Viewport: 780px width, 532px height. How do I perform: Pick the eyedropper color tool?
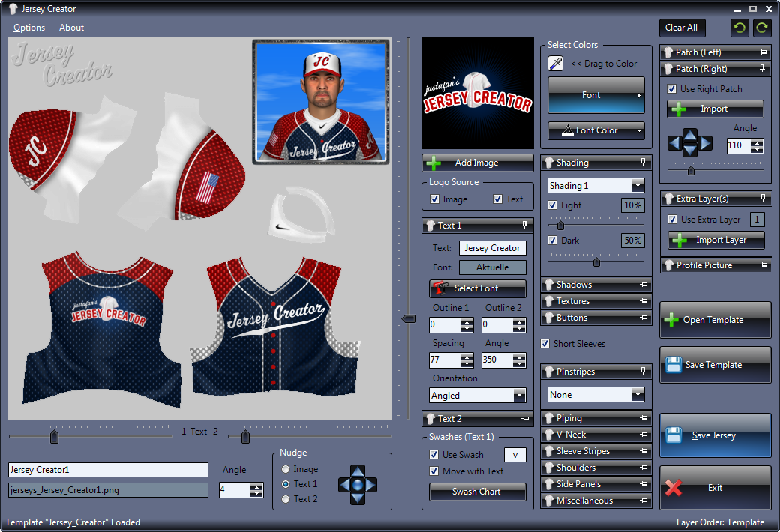coord(556,64)
